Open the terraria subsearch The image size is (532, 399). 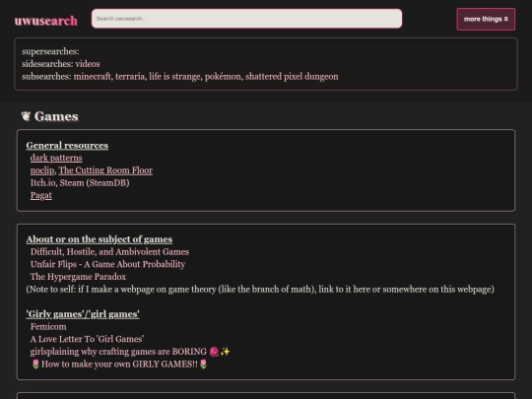(x=130, y=76)
